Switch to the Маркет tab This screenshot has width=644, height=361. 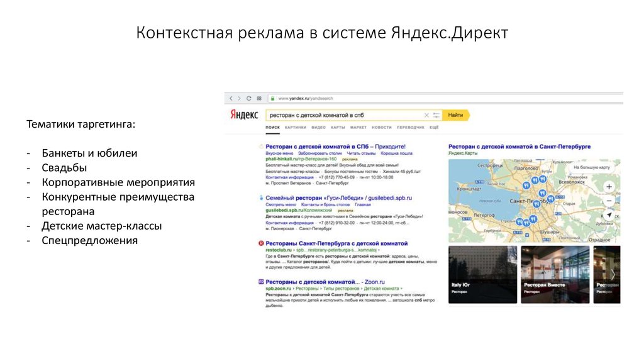pos(358,127)
